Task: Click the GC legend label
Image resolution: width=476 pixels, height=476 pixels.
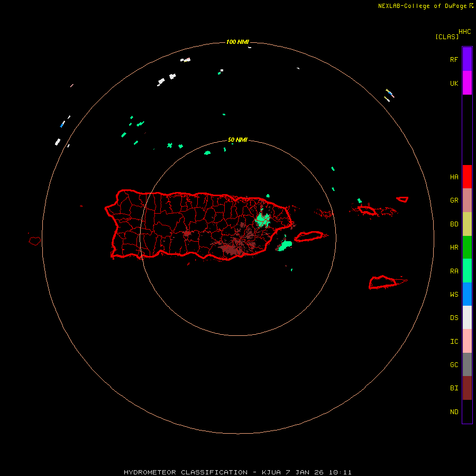Action: 454,364
